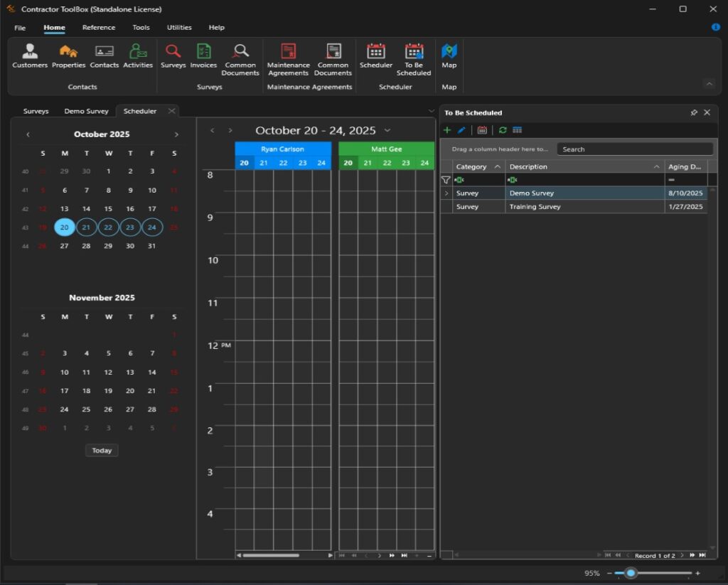Open the calendar icon in To Be Scheduled toolbar
728x585 pixels.
[483, 130]
